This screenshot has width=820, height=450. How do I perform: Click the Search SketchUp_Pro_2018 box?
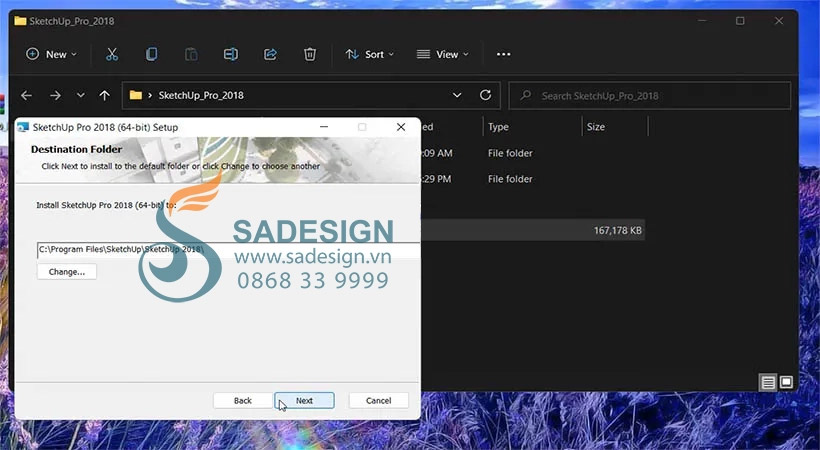pos(650,96)
